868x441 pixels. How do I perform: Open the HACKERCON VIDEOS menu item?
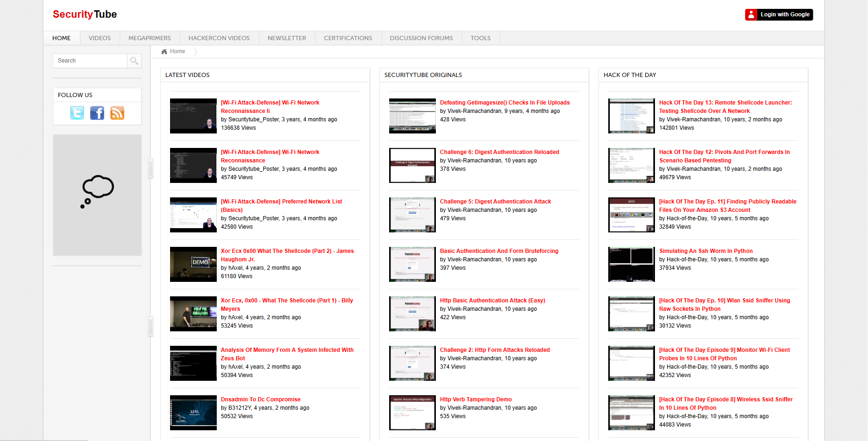(219, 38)
